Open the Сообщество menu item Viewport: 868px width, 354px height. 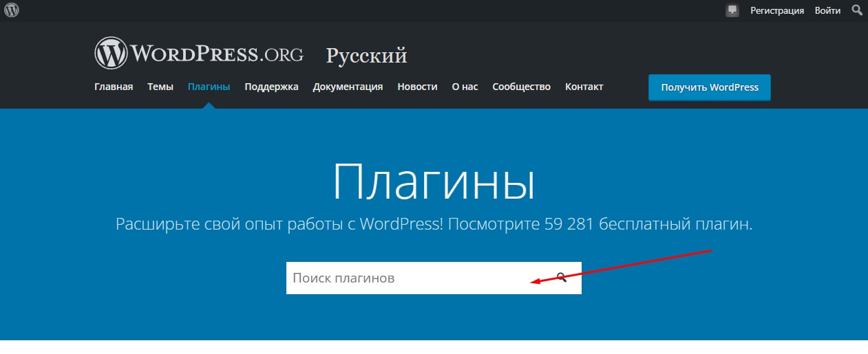pyautogui.click(x=521, y=87)
